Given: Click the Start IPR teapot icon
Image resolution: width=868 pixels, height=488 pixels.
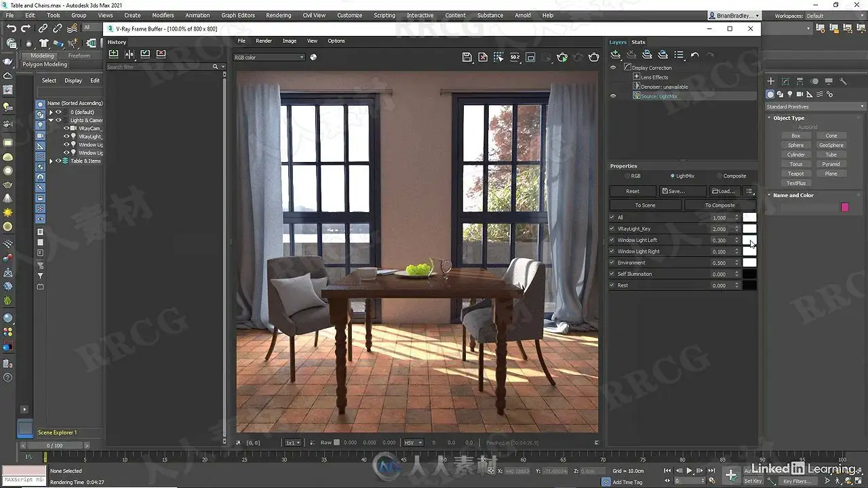Looking at the screenshot, I should [x=561, y=58].
